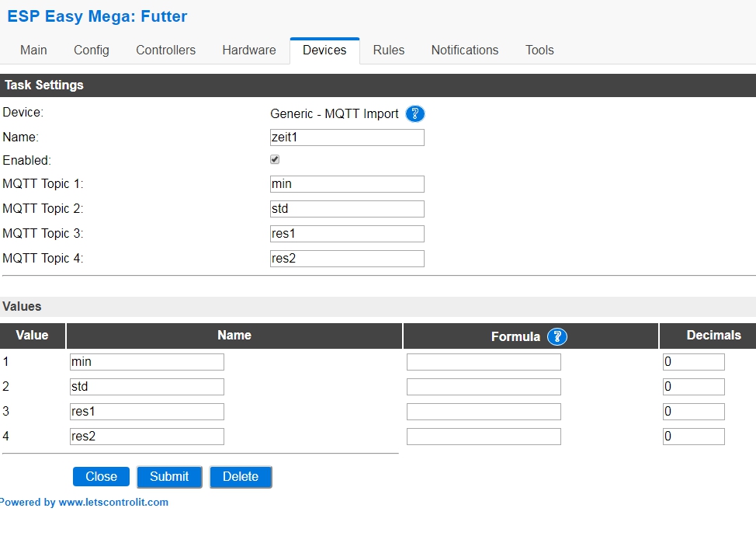Image resolution: width=756 pixels, height=536 pixels.
Task: Click the Generic - MQTT Import text
Action: click(334, 114)
